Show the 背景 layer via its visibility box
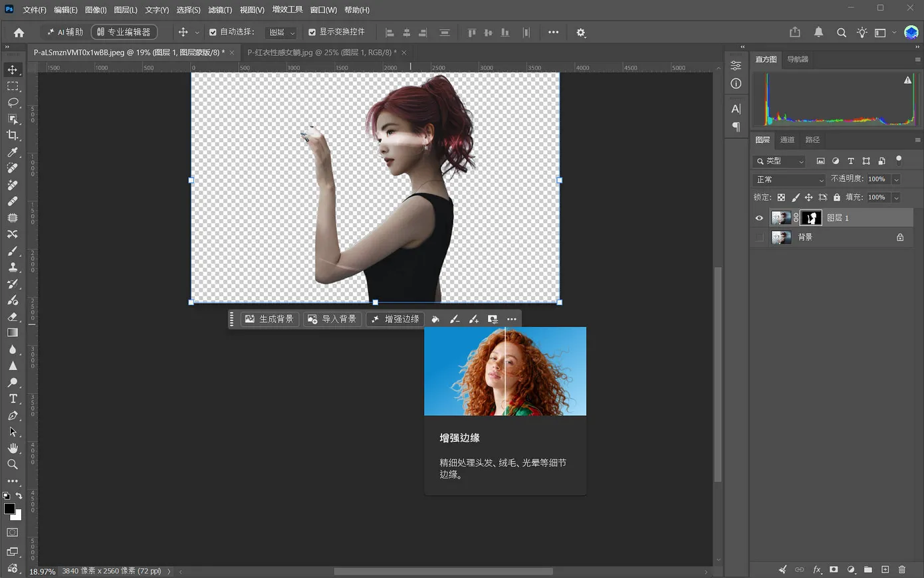 tap(759, 237)
